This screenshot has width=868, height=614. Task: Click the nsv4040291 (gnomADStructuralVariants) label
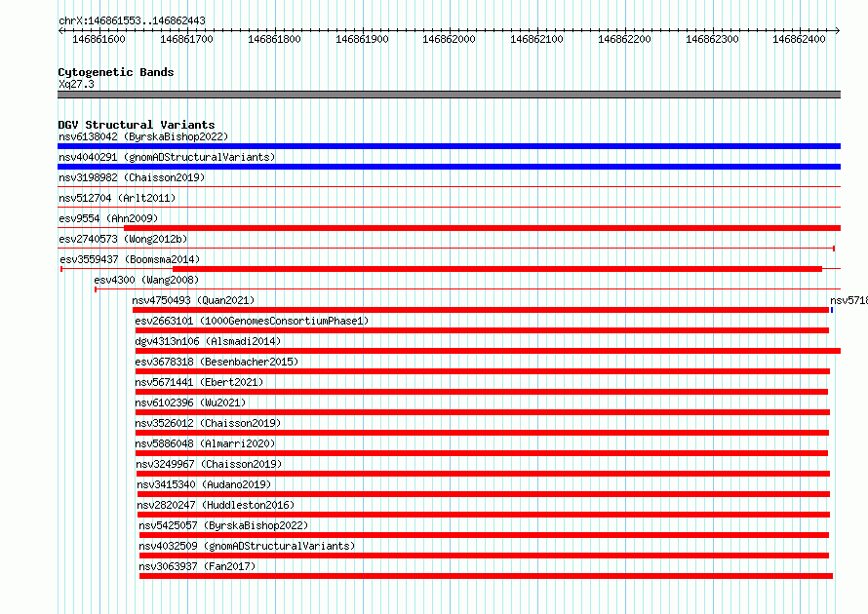(167, 157)
